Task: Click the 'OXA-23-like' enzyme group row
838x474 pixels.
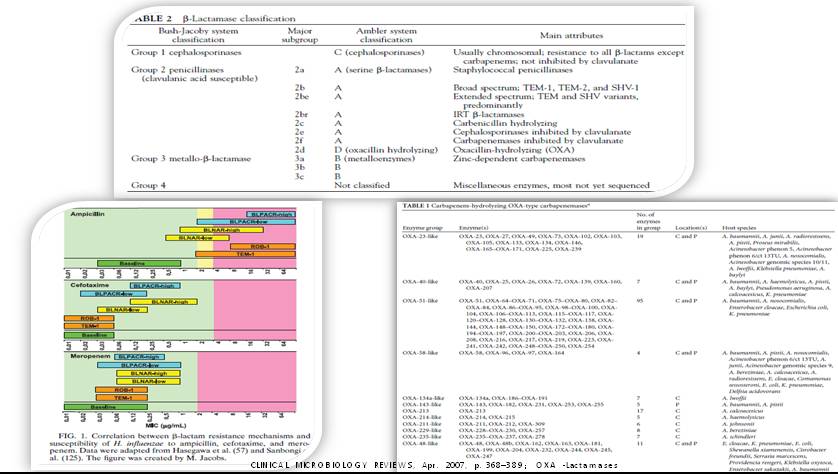Action: point(420,236)
